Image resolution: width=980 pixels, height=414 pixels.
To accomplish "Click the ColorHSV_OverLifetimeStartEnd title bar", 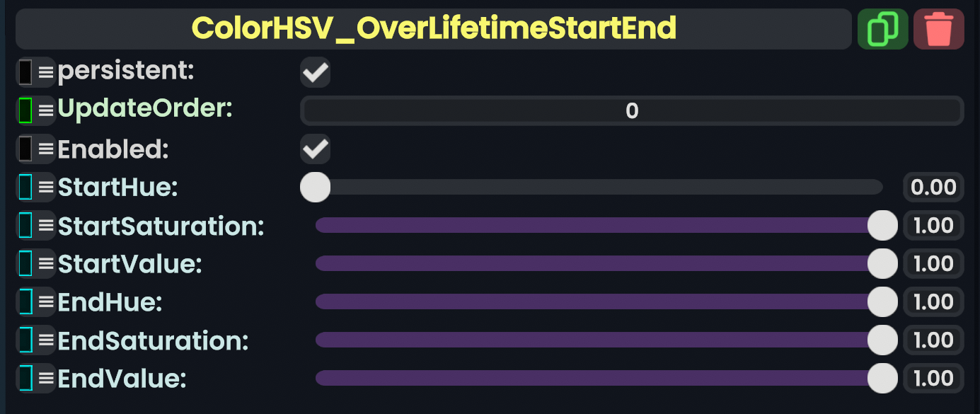I will point(433,29).
